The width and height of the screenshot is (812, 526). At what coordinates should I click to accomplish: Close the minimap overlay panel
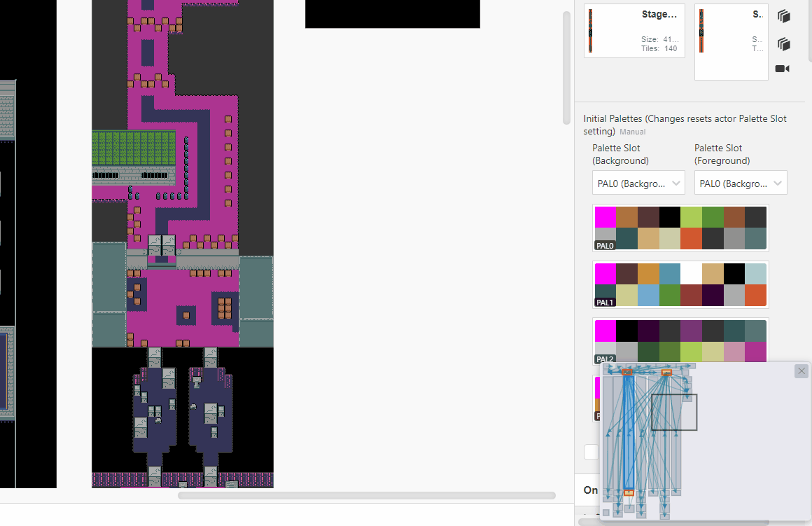(x=801, y=371)
